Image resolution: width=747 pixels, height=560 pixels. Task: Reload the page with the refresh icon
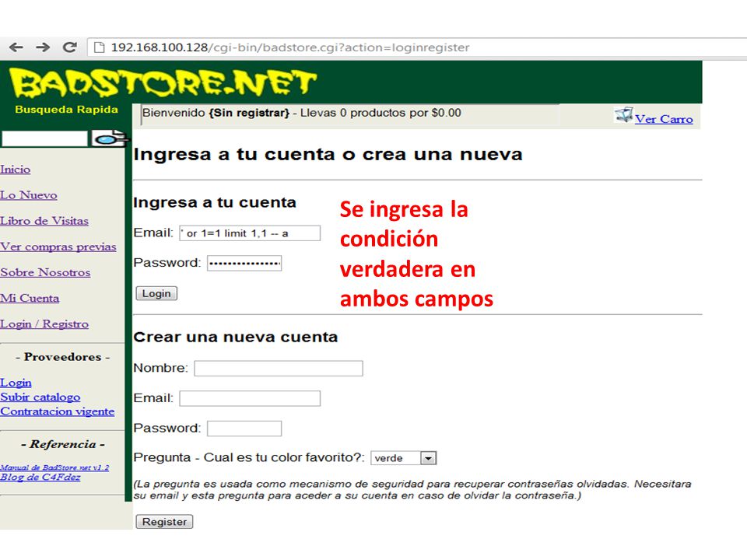click(x=70, y=47)
